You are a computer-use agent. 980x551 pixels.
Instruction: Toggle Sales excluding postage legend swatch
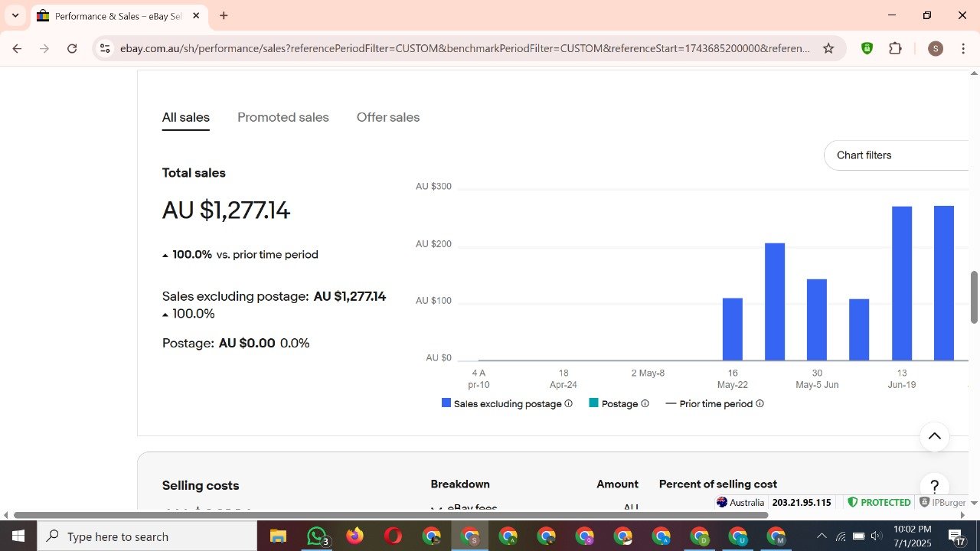pyautogui.click(x=446, y=403)
